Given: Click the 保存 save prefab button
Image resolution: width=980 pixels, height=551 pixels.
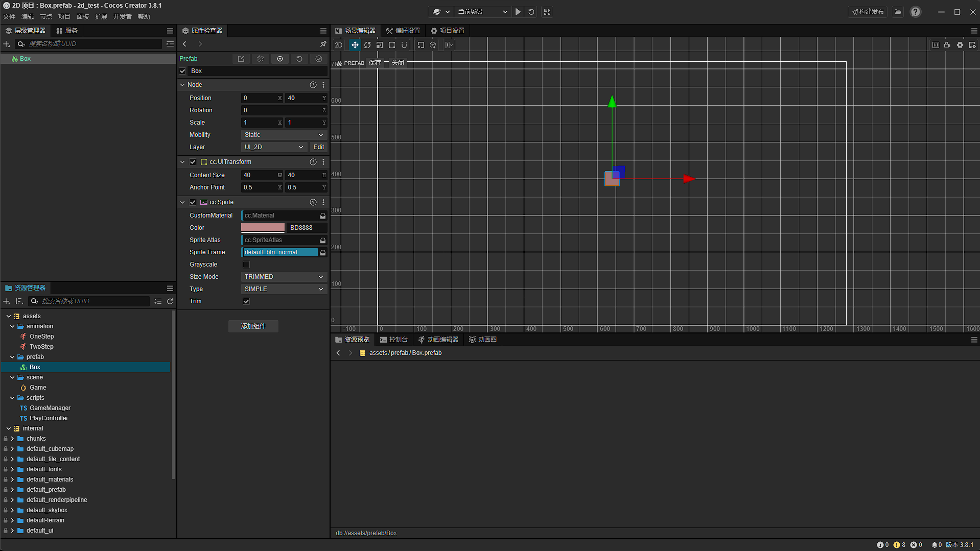Looking at the screenshot, I should (375, 63).
